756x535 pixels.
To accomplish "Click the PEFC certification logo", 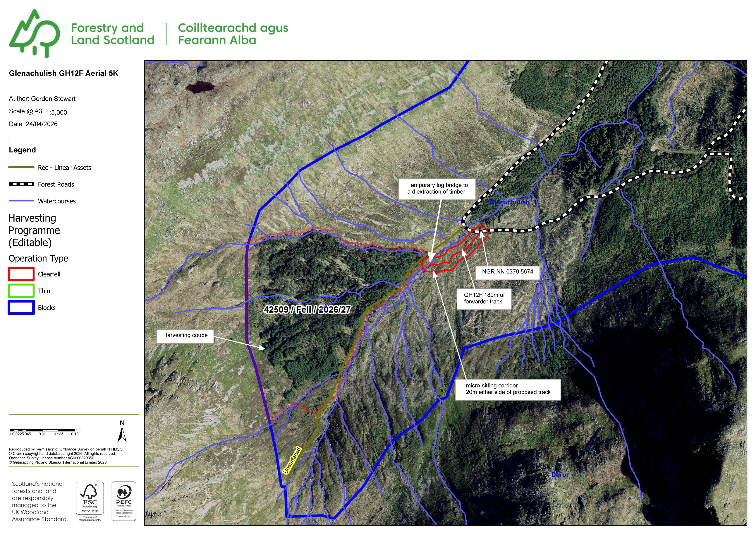I will (x=124, y=501).
